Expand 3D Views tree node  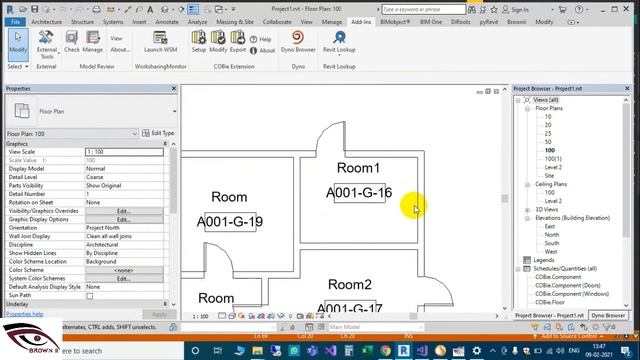pos(527,210)
